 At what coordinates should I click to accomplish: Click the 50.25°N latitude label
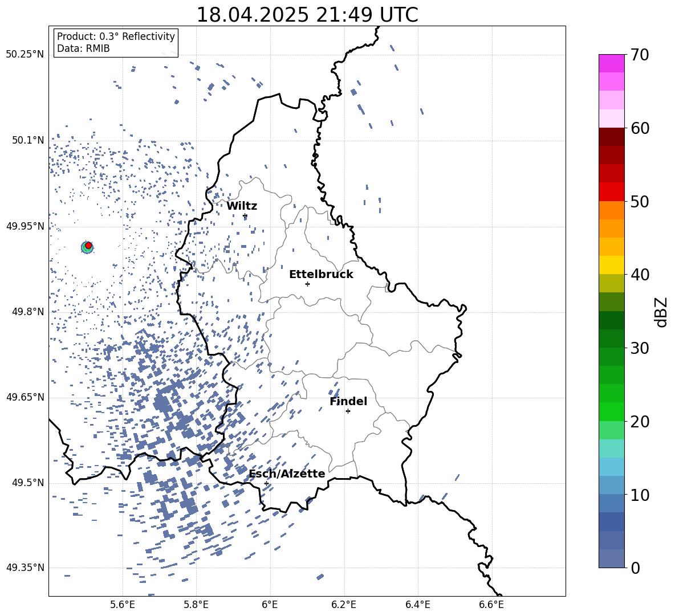(25, 55)
